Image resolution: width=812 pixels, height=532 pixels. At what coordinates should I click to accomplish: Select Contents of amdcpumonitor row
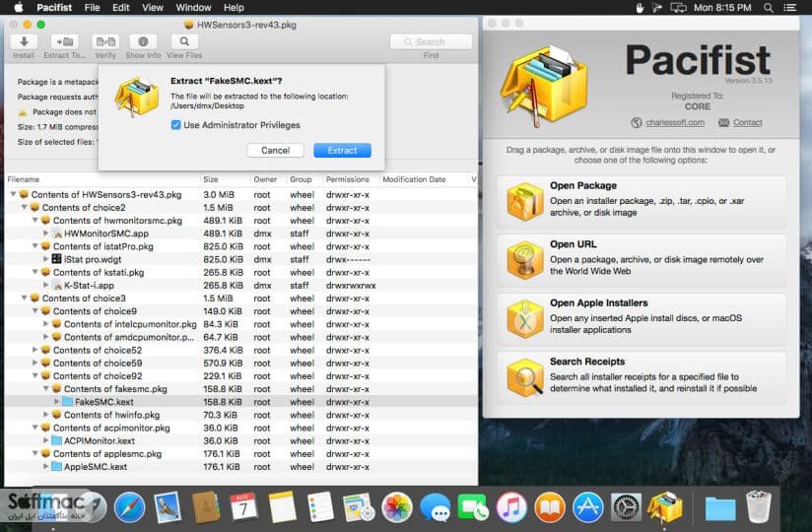click(240, 337)
